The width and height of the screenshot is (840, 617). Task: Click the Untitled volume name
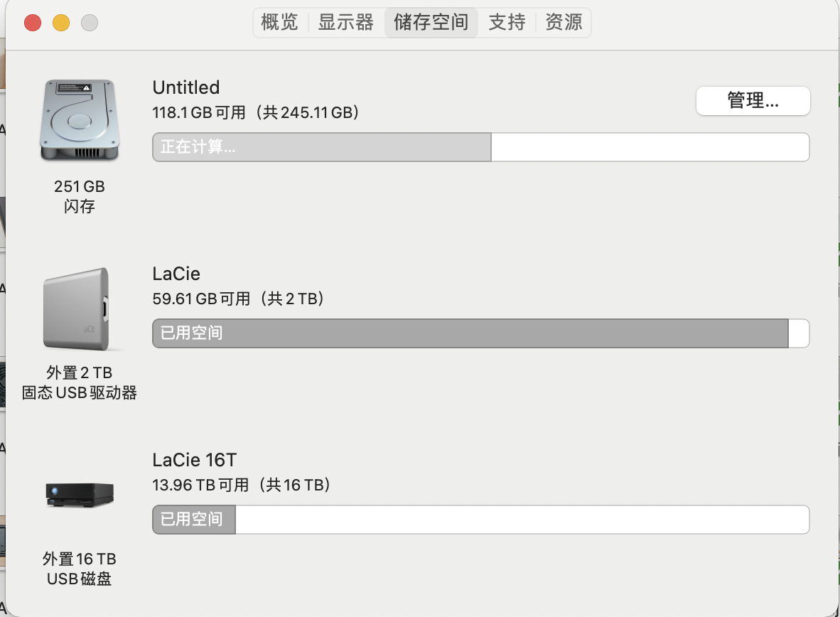(x=186, y=87)
